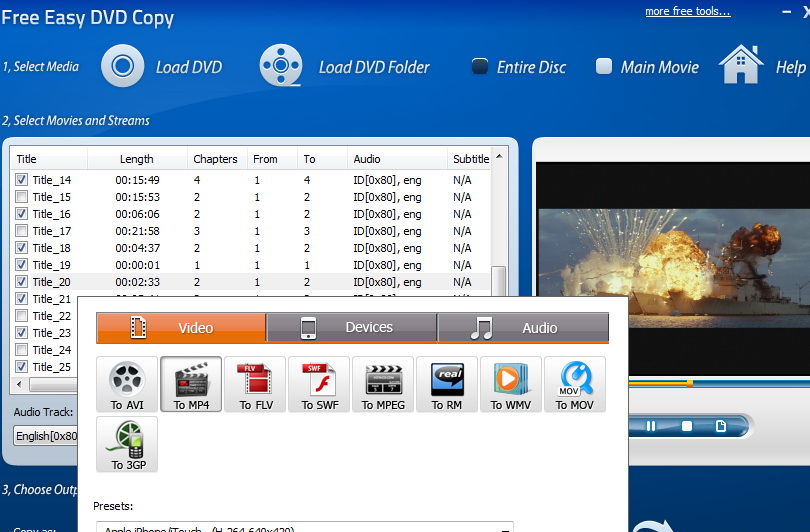Viewport: 810px width, 532px height.
Task: Choose the To MOV format icon
Action: tap(575, 384)
